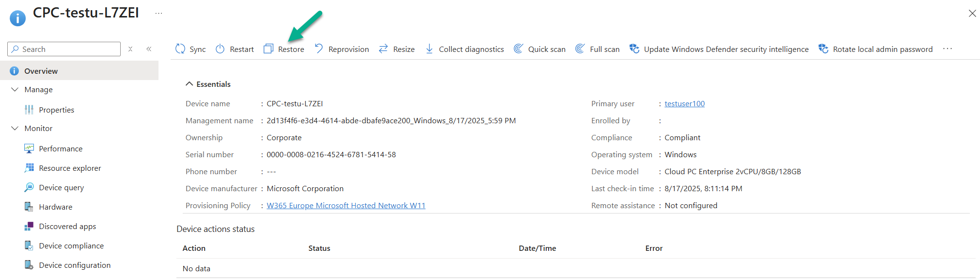Focus the sidebar Search field
Screen dimensions: 980x279
pyautogui.click(x=68, y=49)
